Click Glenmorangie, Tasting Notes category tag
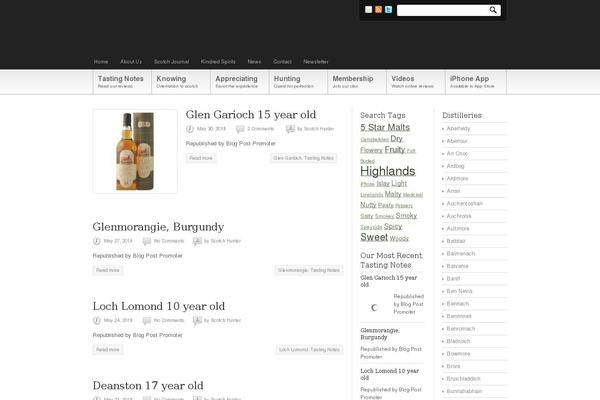Viewport: 600px width, 400px height. pyautogui.click(x=309, y=270)
